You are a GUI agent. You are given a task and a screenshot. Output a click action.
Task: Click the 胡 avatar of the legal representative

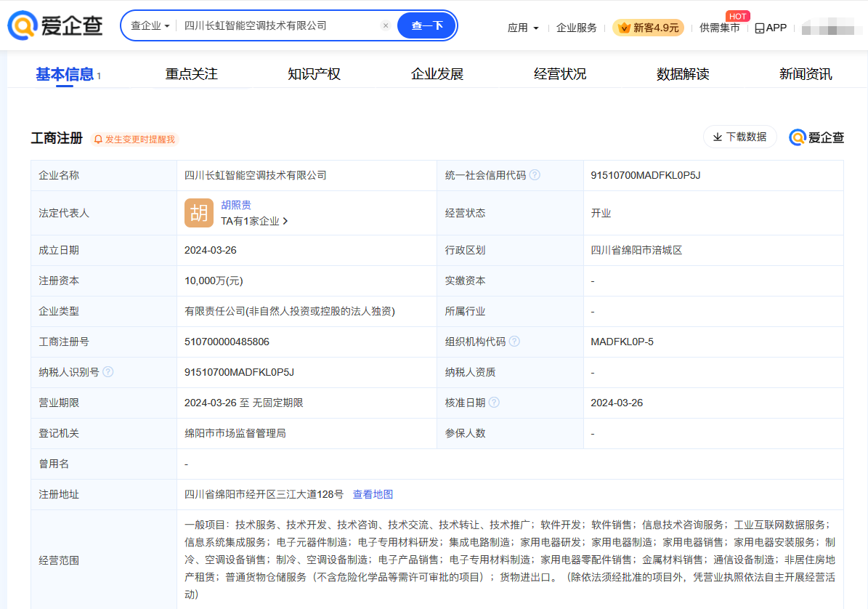tap(199, 213)
